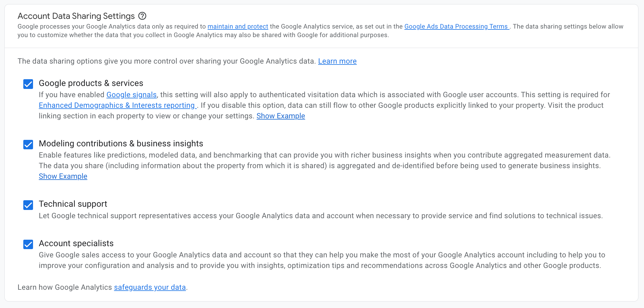The width and height of the screenshot is (644, 308).
Task: Click the Technical support description paragraph
Action: (321, 216)
